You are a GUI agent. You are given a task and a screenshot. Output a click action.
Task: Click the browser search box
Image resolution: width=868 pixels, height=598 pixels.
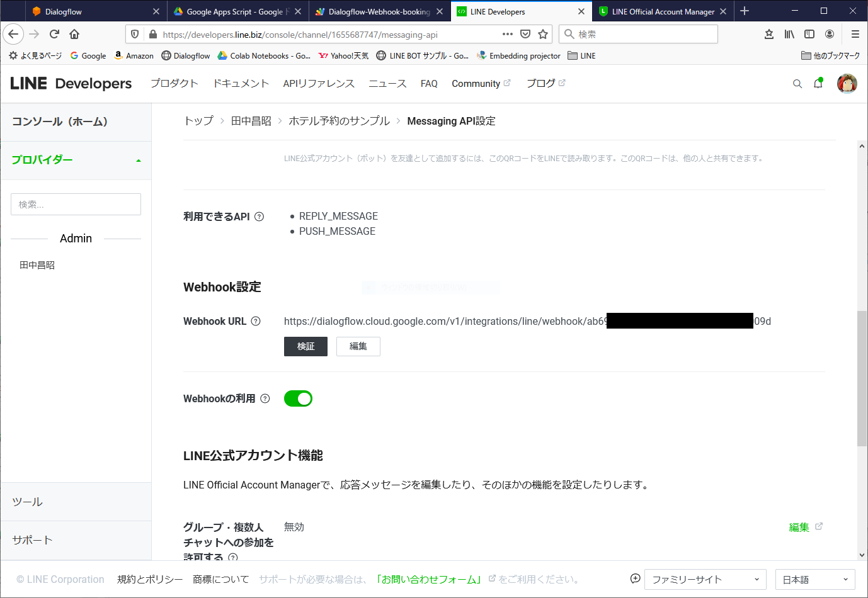click(x=638, y=34)
